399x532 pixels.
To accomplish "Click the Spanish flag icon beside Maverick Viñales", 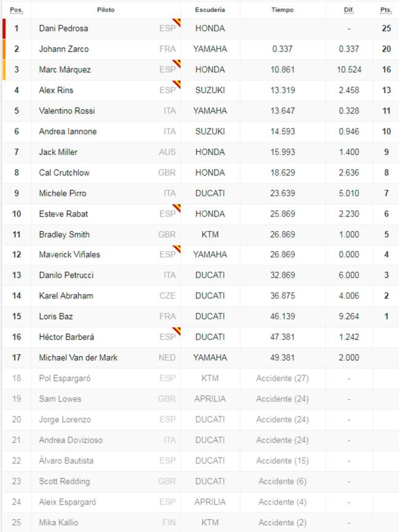I will coord(177,249).
